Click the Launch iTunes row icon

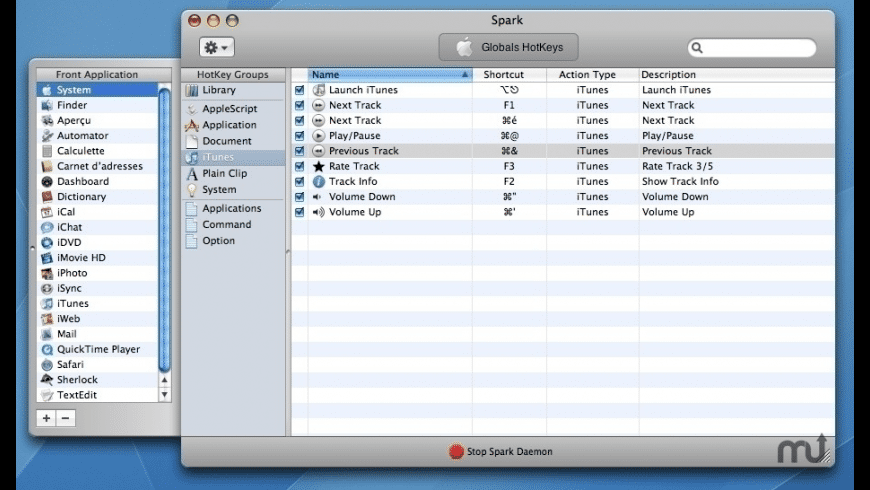319,90
